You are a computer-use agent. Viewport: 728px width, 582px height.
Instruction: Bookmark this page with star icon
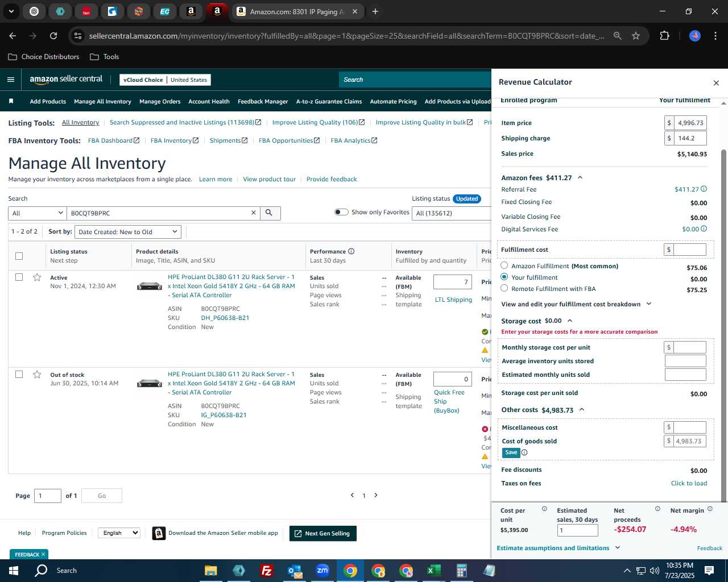636,36
